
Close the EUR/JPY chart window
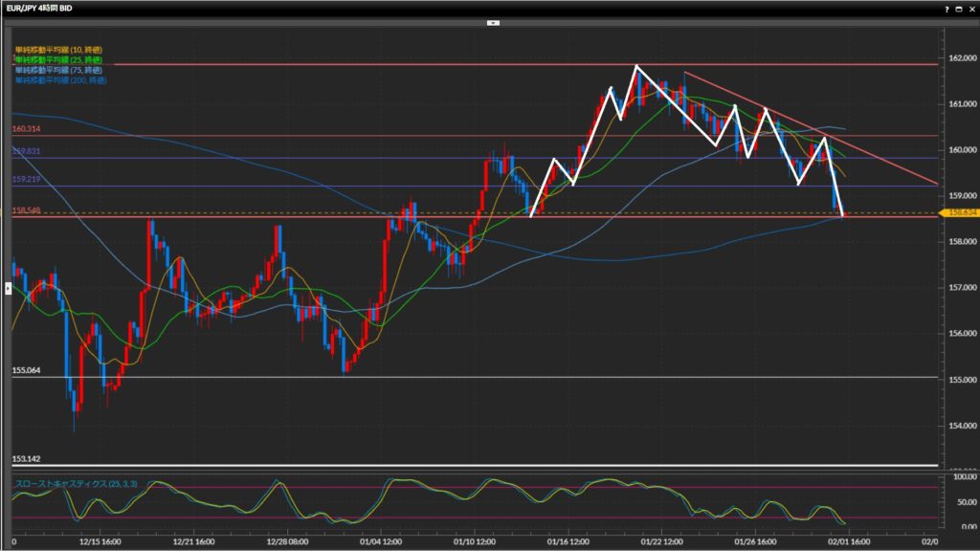pyautogui.click(x=970, y=8)
